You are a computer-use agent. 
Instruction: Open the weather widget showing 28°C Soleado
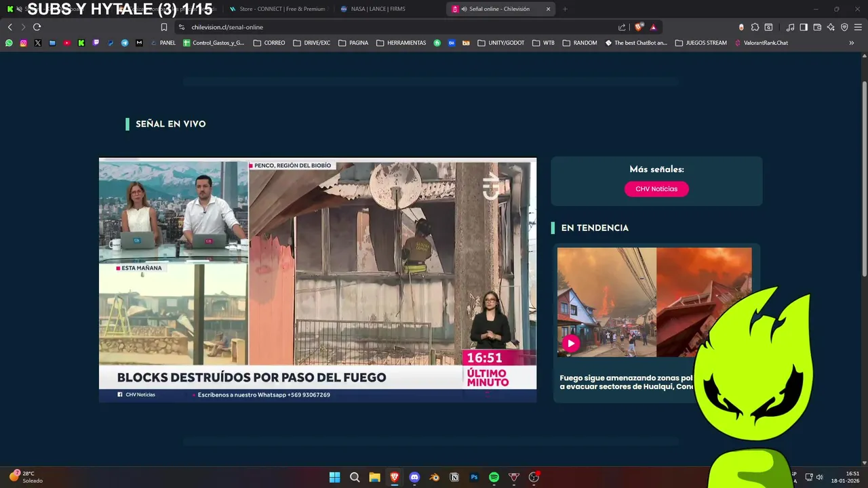click(26, 477)
